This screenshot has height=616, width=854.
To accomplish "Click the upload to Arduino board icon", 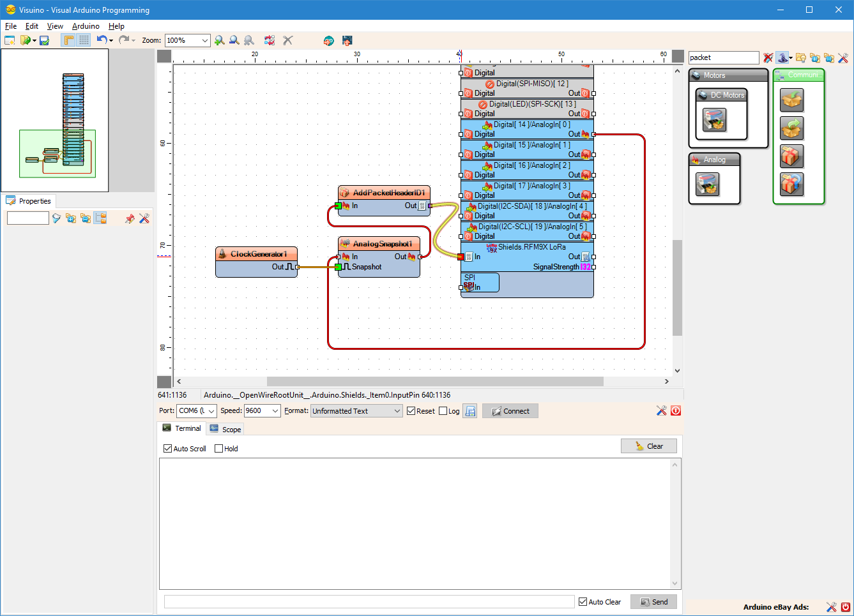I will [x=347, y=40].
